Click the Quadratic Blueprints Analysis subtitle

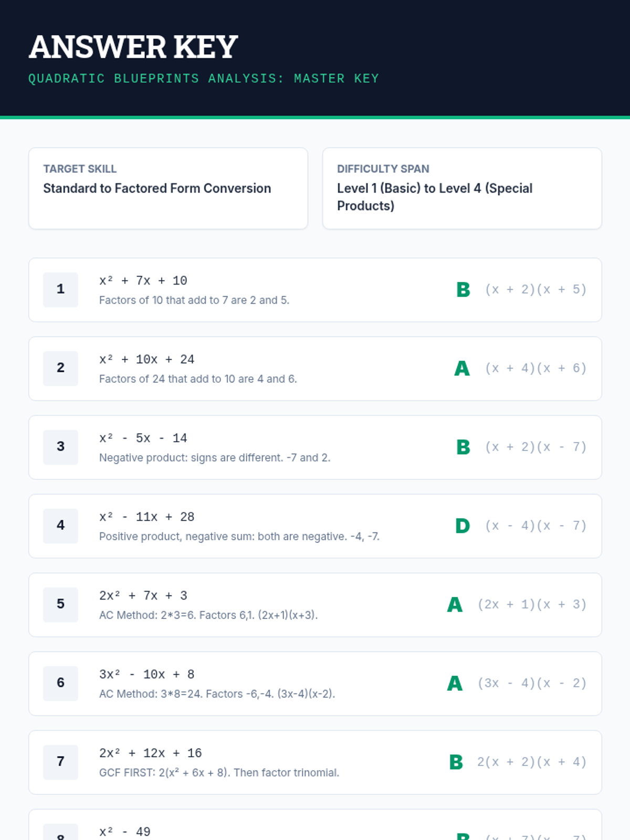click(203, 79)
